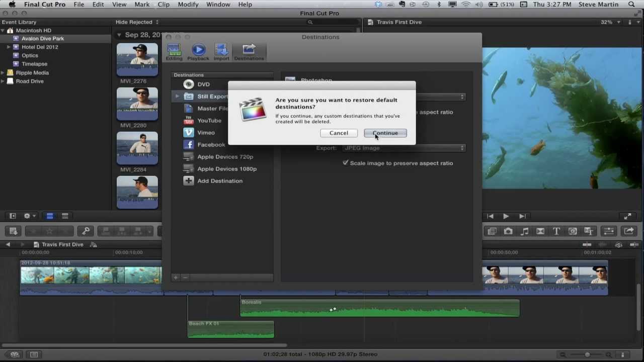Click the Add Destination plus icon

(x=189, y=181)
